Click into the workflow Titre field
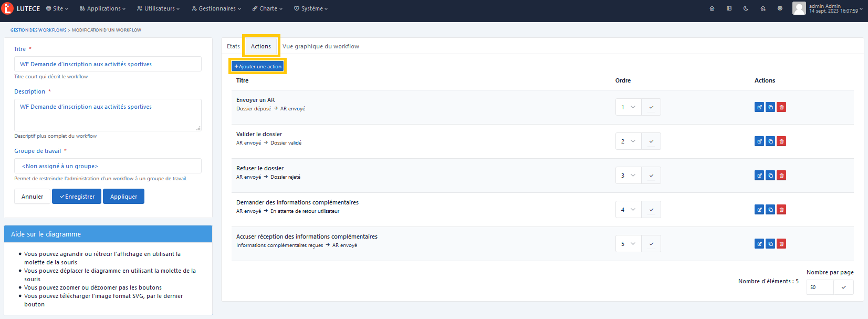Screen dimensions: 868x319 [x=108, y=64]
